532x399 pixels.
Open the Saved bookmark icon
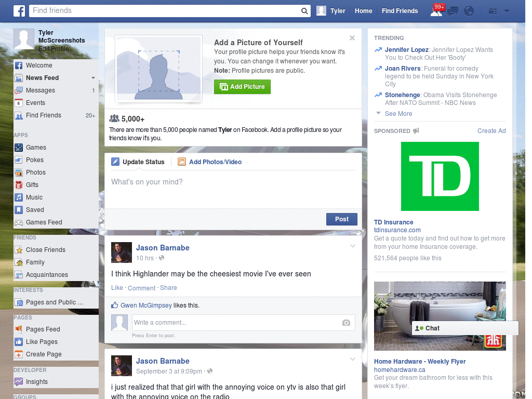[x=19, y=210]
